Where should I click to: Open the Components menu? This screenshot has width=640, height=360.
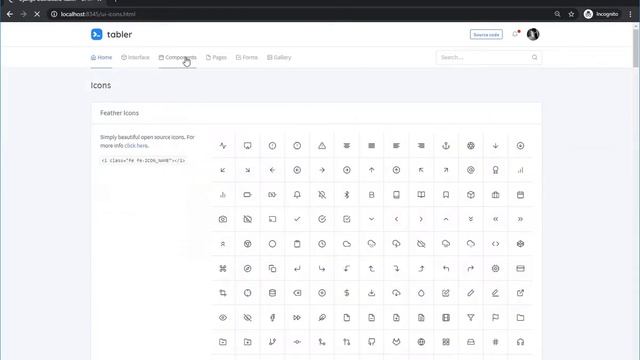coord(178,58)
